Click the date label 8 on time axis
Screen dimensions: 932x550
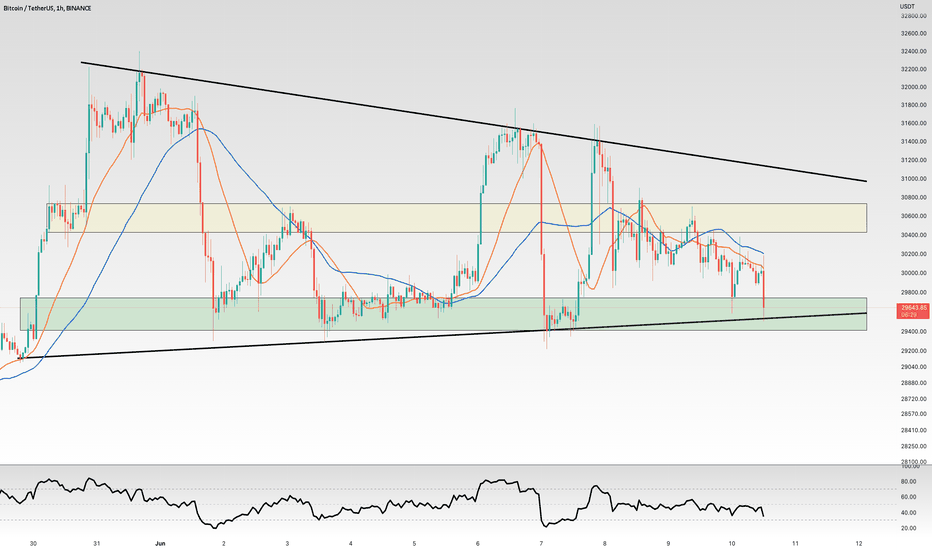[x=604, y=543]
